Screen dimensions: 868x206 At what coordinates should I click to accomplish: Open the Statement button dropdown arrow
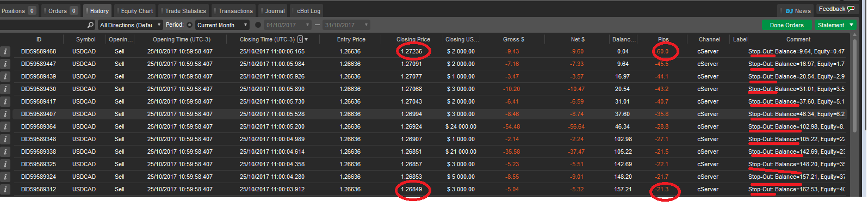[851, 25]
